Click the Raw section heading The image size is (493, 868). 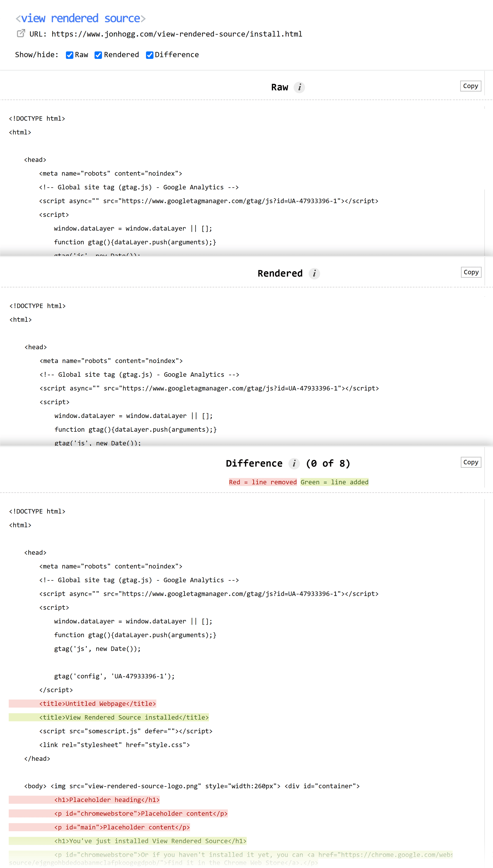(x=280, y=87)
